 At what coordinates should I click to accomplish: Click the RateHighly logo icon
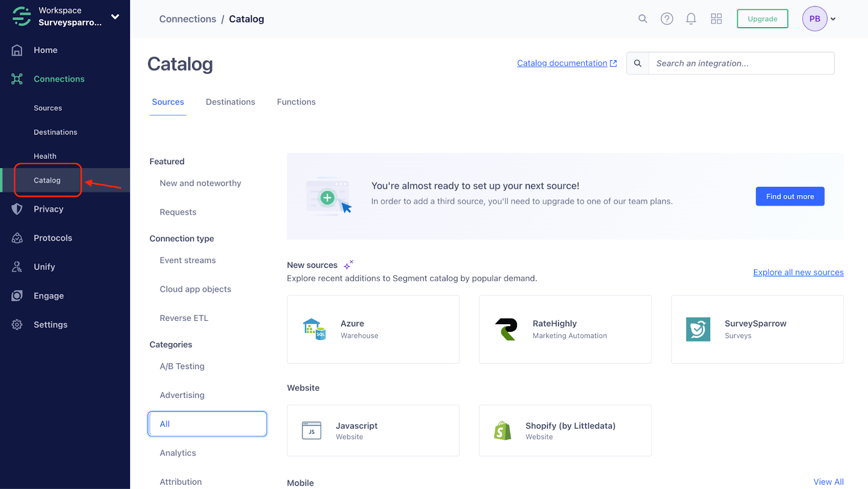[x=506, y=329]
